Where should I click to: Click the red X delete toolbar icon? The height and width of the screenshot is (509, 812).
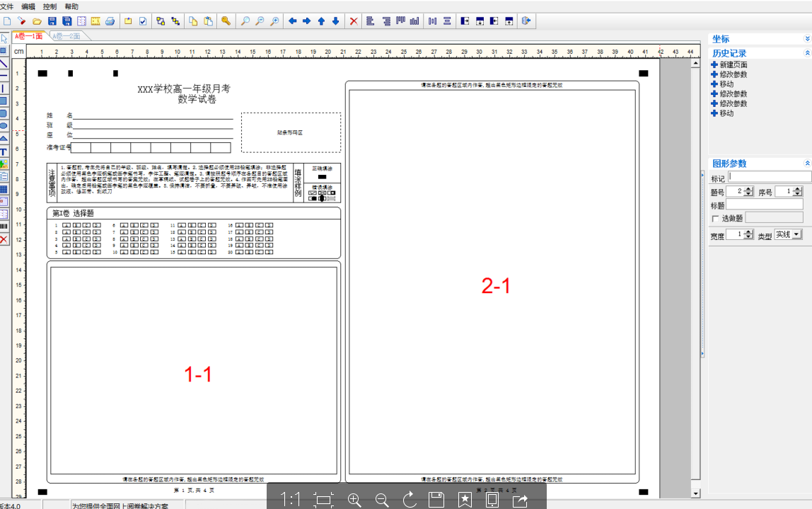point(354,21)
